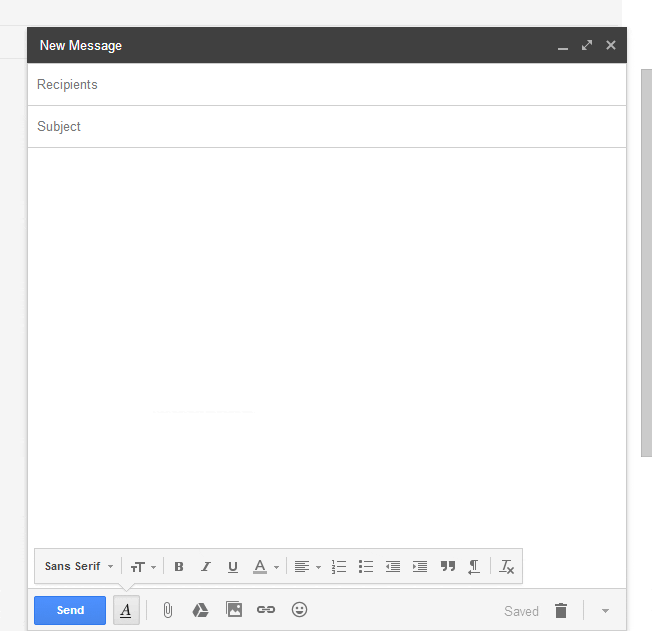Attach files with the paperclip icon

168,610
